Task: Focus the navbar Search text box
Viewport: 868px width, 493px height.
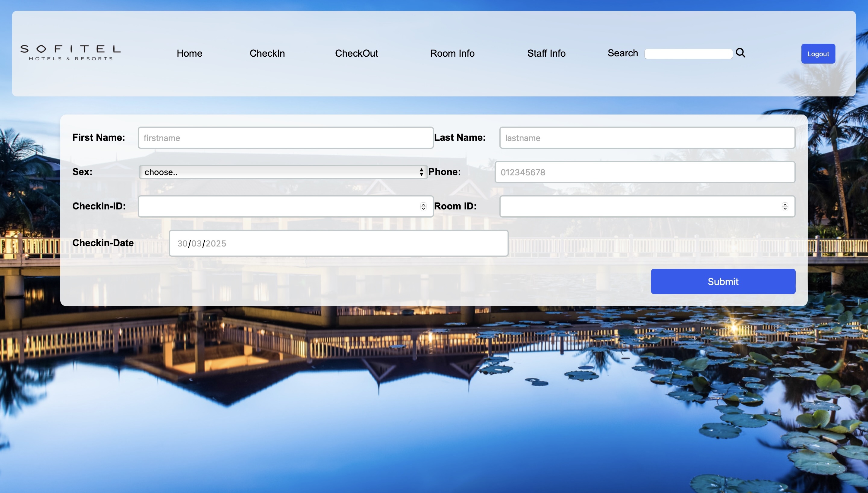Action: 688,54
